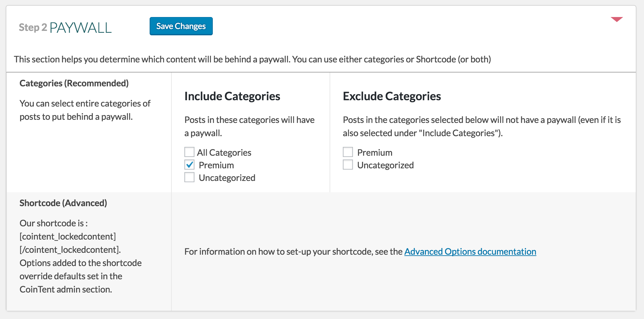The image size is (644, 319).
Task: Open the Advanced Options documentation link
Action: (x=470, y=252)
